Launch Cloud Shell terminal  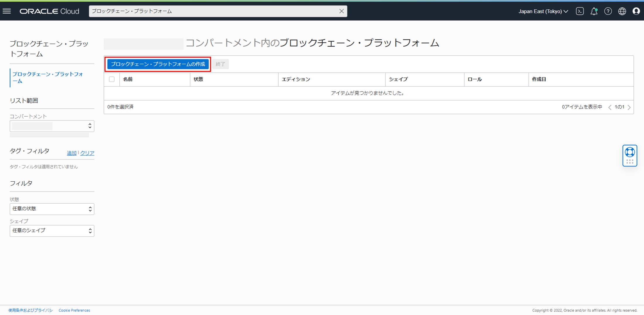(580, 11)
